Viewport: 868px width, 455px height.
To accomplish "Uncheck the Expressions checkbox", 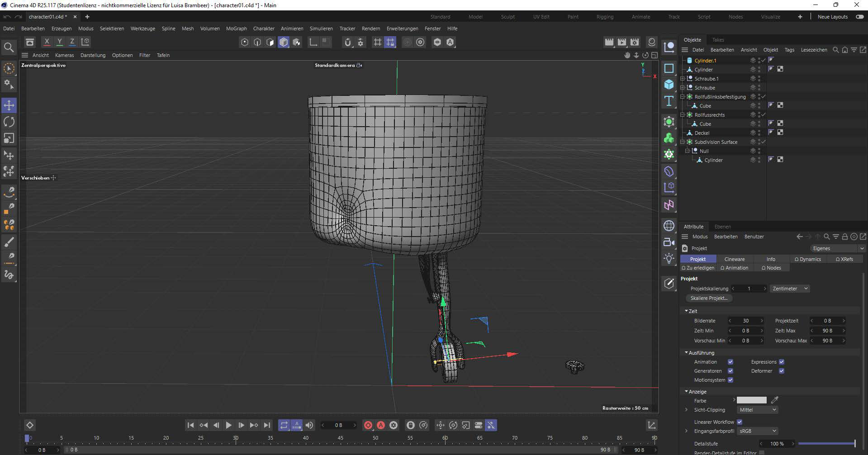I will (781, 362).
